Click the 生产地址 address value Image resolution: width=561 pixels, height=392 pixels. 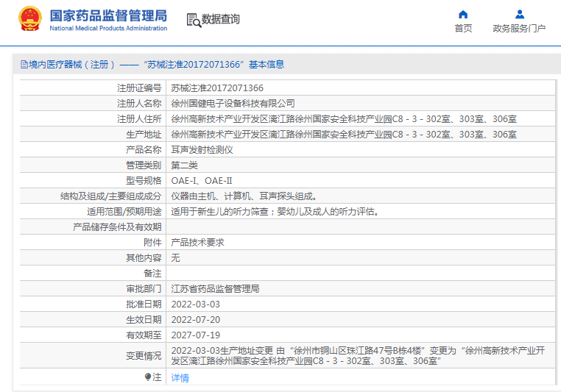point(344,135)
